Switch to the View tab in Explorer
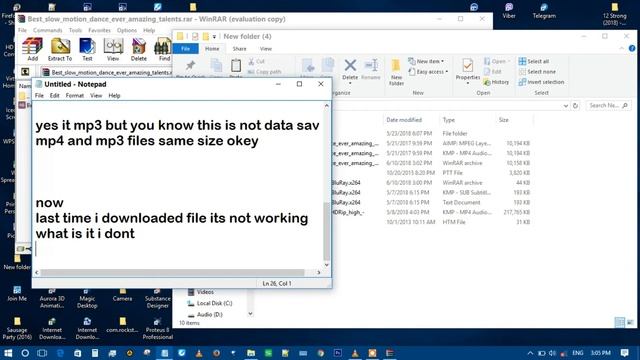The width and height of the screenshot is (640, 360). pyautogui.click(x=266, y=49)
